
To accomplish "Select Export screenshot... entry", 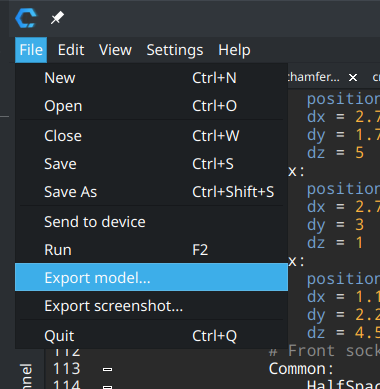I will pos(151,306).
